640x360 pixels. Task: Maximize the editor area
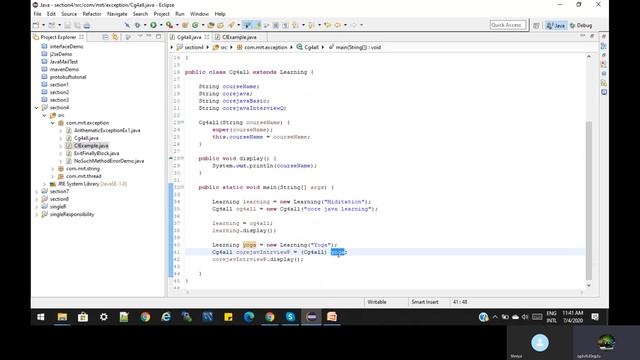click(592, 36)
